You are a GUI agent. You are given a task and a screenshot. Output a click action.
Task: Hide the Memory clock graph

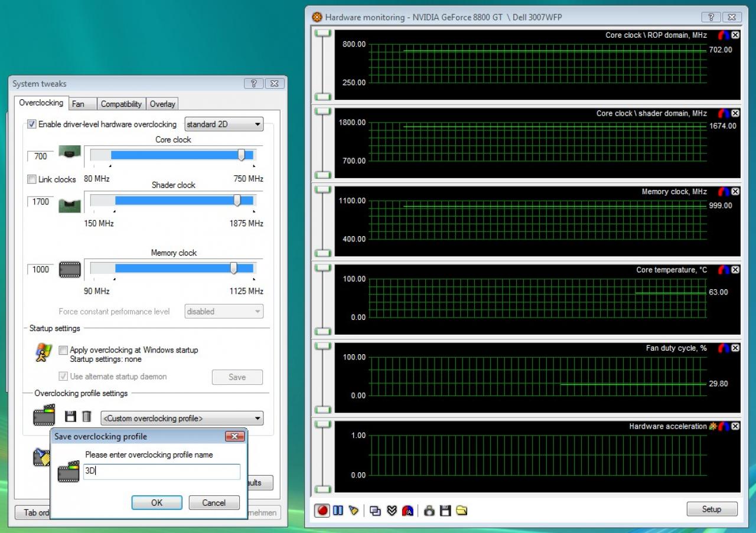pyautogui.click(x=735, y=192)
